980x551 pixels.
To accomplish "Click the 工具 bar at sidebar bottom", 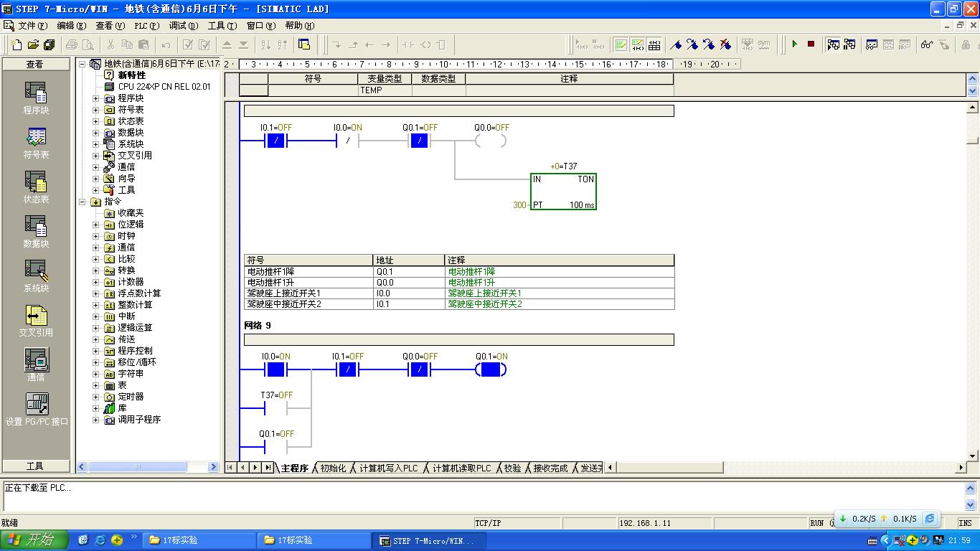I will (35, 466).
